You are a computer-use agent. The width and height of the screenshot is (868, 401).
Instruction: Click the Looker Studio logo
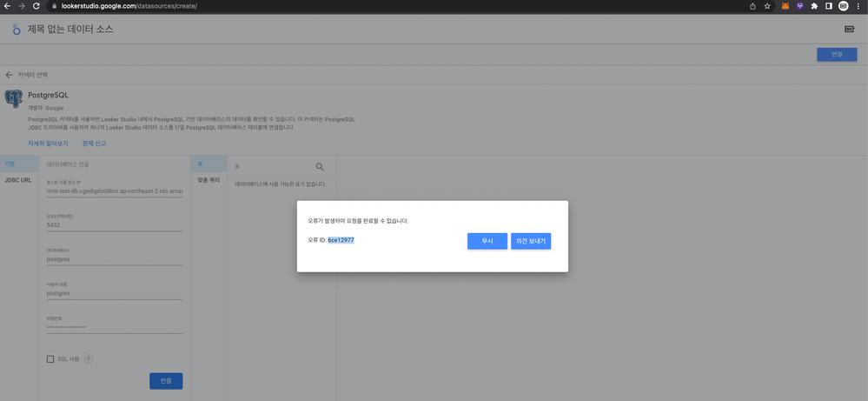[x=17, y=30]
